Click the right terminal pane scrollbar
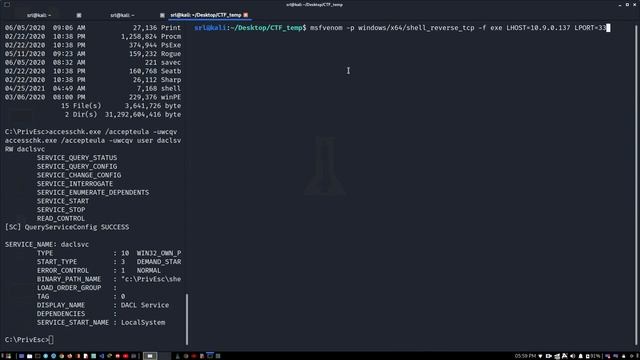This screenshot has height=360, width=640. pos(636,186)
